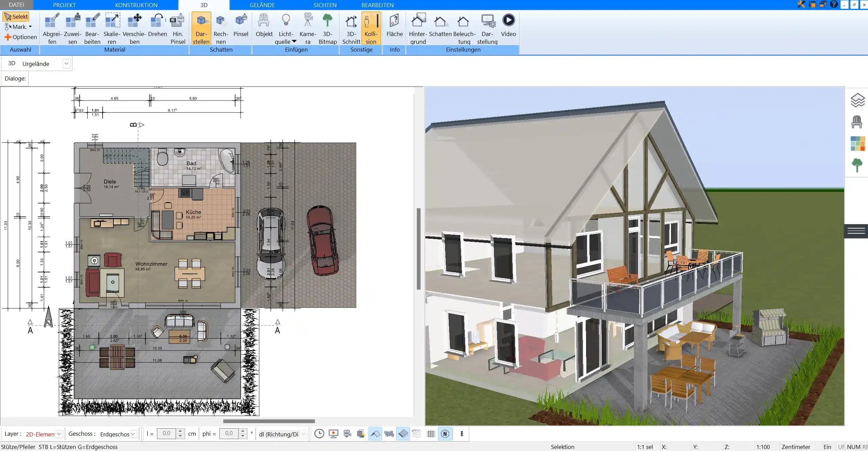Toggle the grid display in bottom toolbar
868x451 pixels.
[431, 434]
